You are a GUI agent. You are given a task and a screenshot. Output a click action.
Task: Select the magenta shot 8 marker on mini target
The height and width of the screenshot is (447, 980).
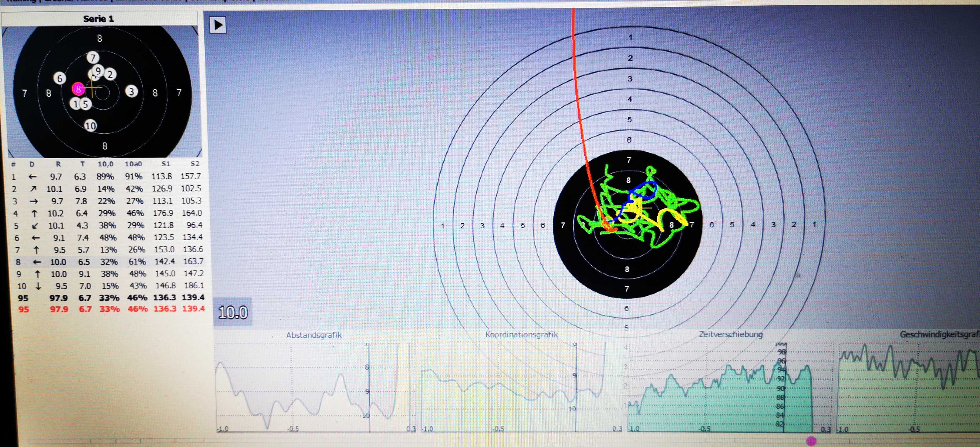(78, 89)
